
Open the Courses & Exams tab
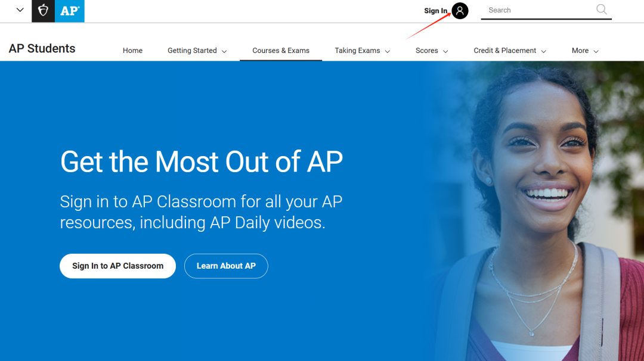click(x=281, y=51)
